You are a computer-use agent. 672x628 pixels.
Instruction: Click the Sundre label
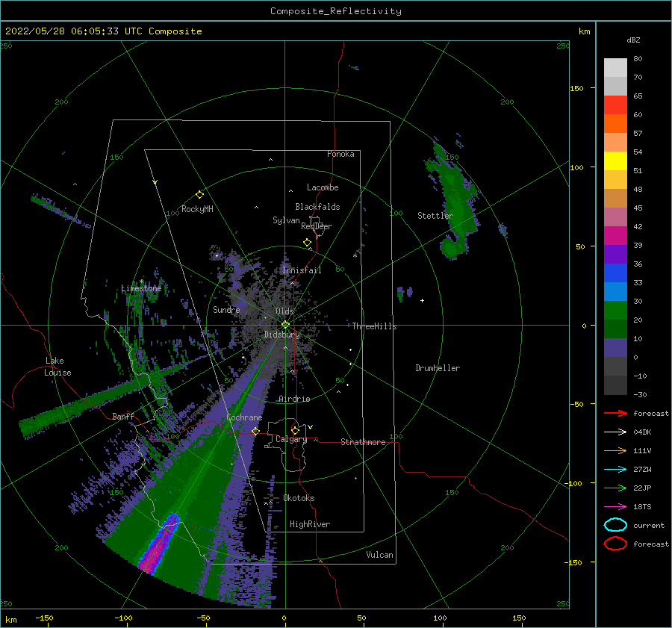(226, 309)
